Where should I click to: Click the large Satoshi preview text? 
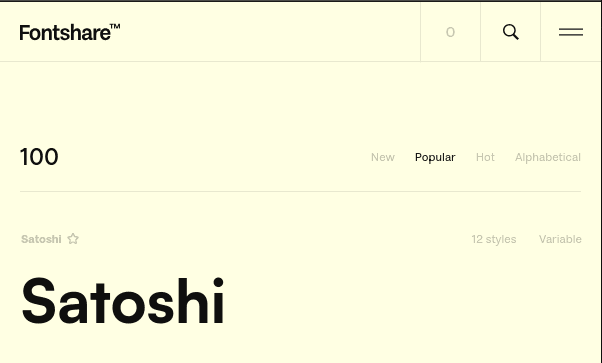click(x=123, y=301)
